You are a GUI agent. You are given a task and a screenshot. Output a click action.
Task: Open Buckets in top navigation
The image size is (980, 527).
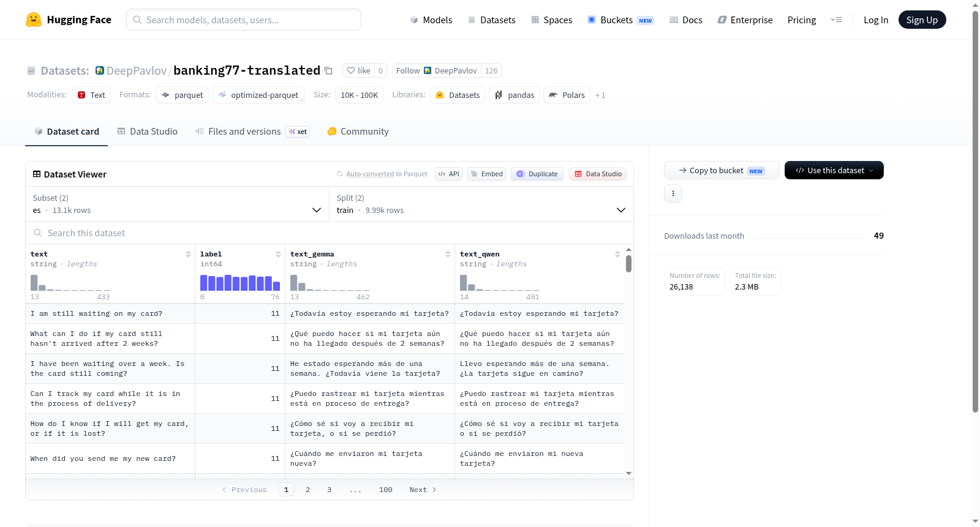click(620, 20)
